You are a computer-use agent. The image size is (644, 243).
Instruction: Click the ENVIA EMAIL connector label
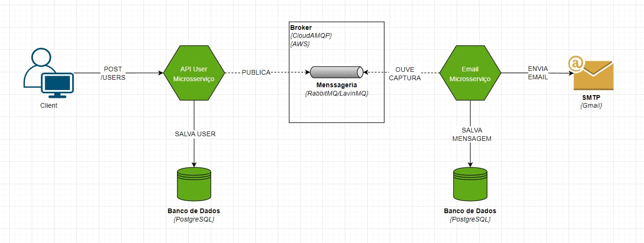[x=538, y=73]
